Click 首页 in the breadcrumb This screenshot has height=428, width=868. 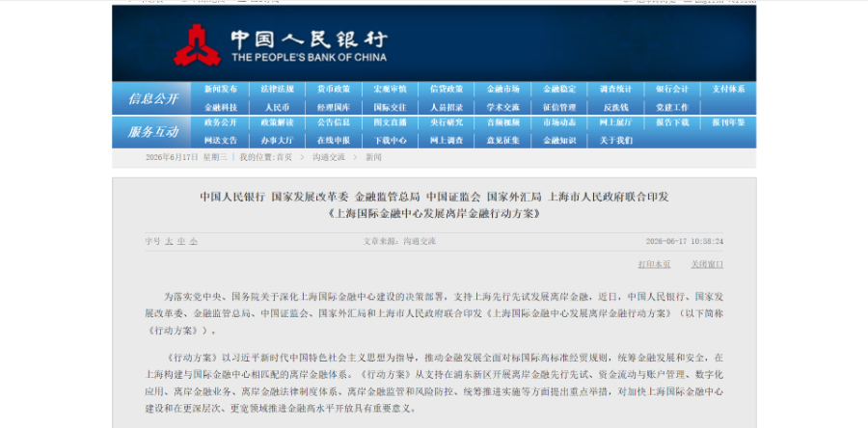click(284, 157)
